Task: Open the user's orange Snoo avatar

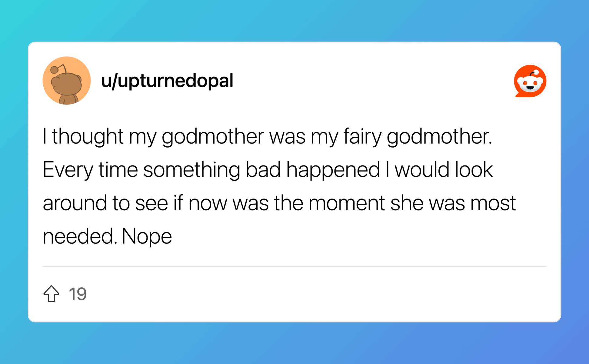Action: (67, 81)
